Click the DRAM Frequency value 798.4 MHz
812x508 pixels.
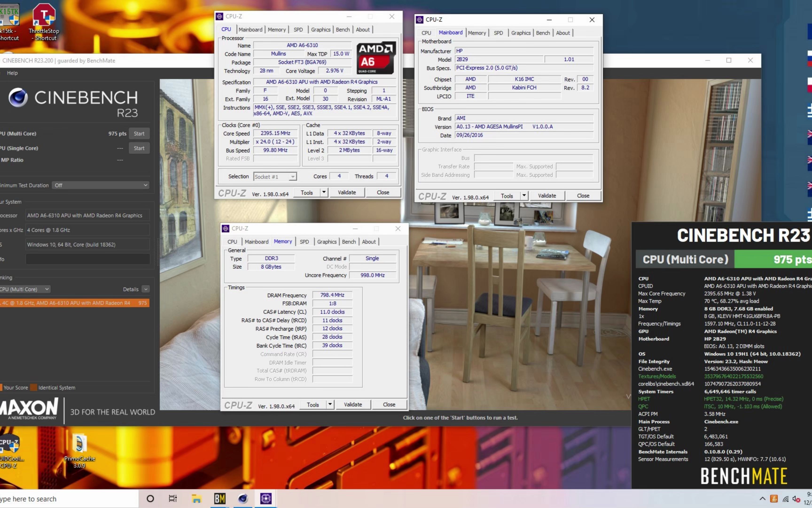pyautogui.click(x=332, y=295)
